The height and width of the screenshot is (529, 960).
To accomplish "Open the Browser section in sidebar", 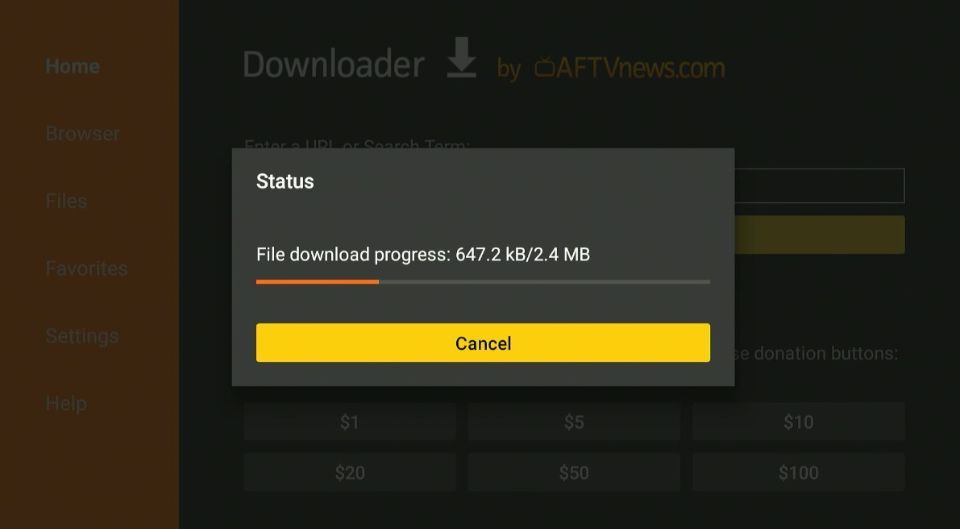I will [82, 133].
